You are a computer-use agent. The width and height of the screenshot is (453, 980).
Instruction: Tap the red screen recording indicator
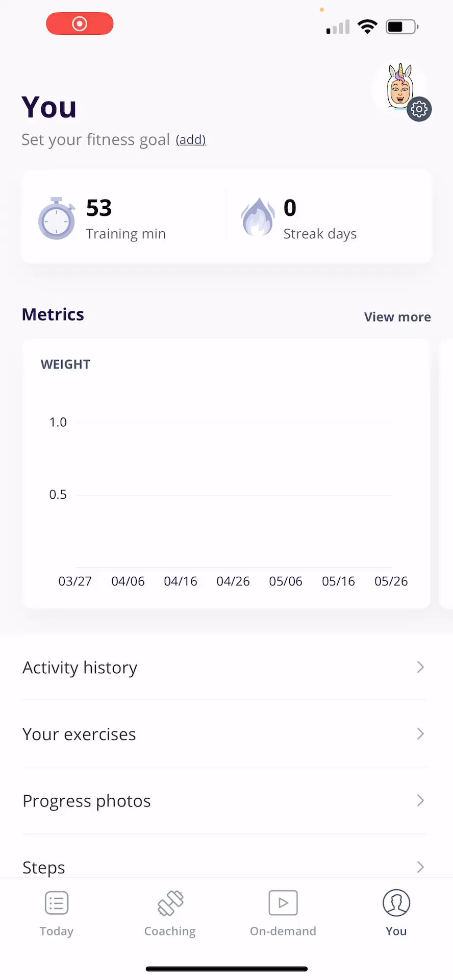pos(80,24)
